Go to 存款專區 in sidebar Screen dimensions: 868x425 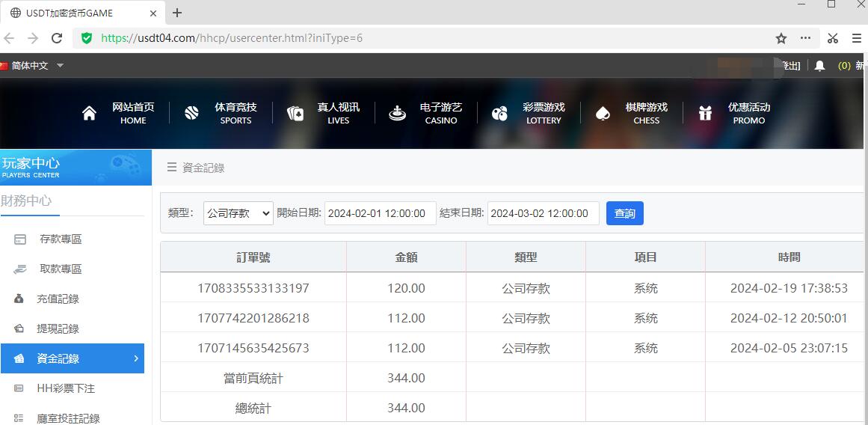tap(61, 239)
